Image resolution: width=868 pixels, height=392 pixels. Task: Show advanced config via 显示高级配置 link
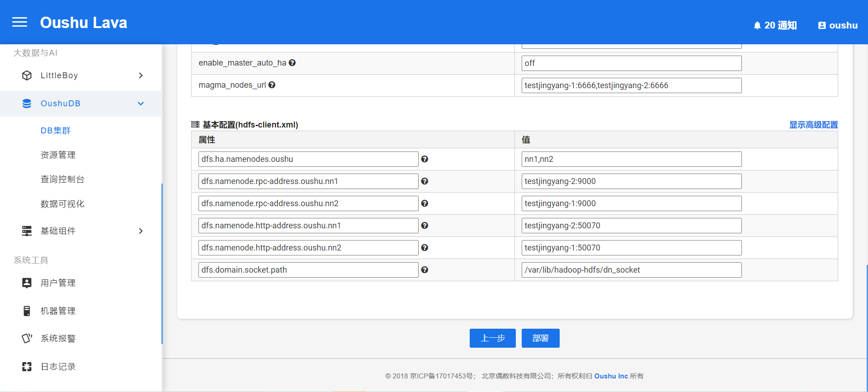point(813,125)
